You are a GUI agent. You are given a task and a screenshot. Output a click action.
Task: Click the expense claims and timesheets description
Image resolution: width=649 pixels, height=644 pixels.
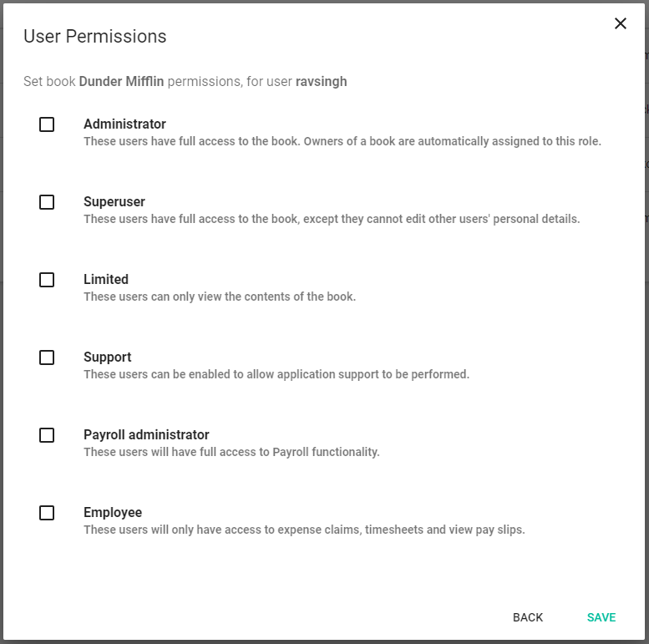point(304,530)
